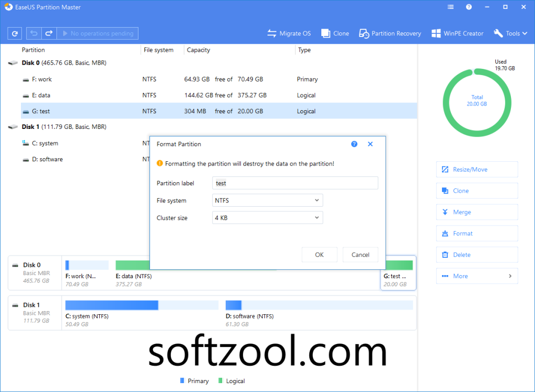Launch Partition Recovery

coord(390,33)
